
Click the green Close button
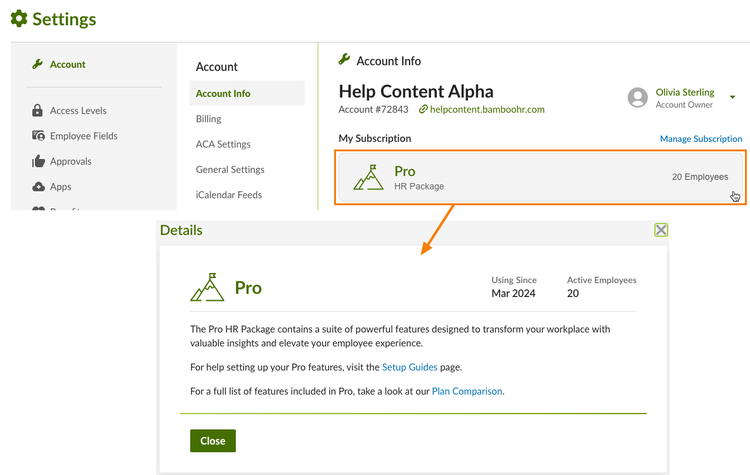tap(213, 441)
